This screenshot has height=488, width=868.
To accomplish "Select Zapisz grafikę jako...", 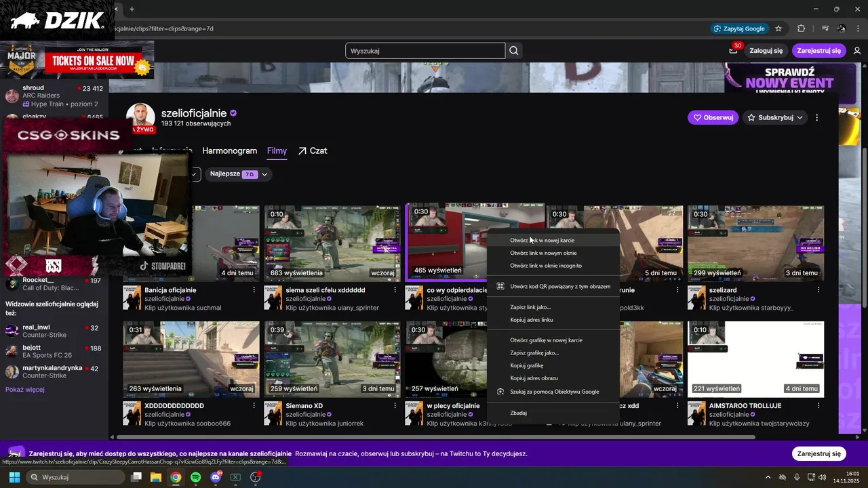I will tap(553, 352).
